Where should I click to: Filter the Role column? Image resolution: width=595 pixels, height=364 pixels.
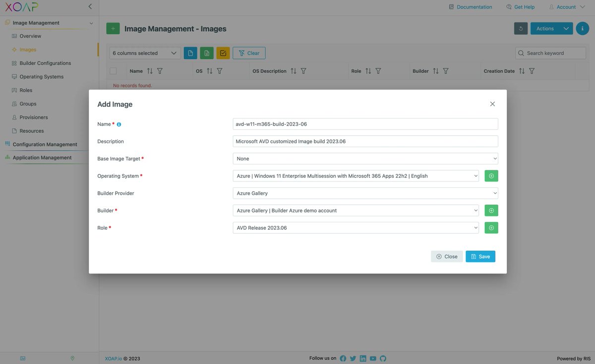point(378,71)
